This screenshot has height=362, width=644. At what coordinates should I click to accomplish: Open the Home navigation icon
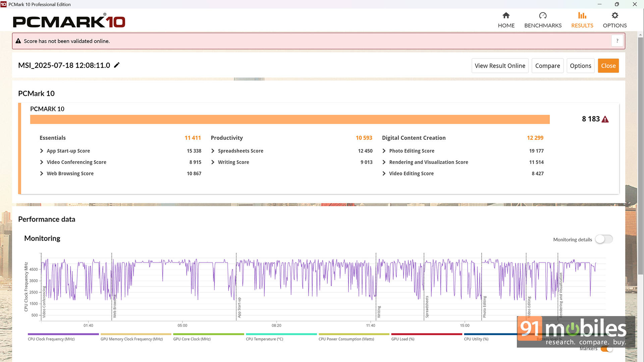click(x=506, y=15)
